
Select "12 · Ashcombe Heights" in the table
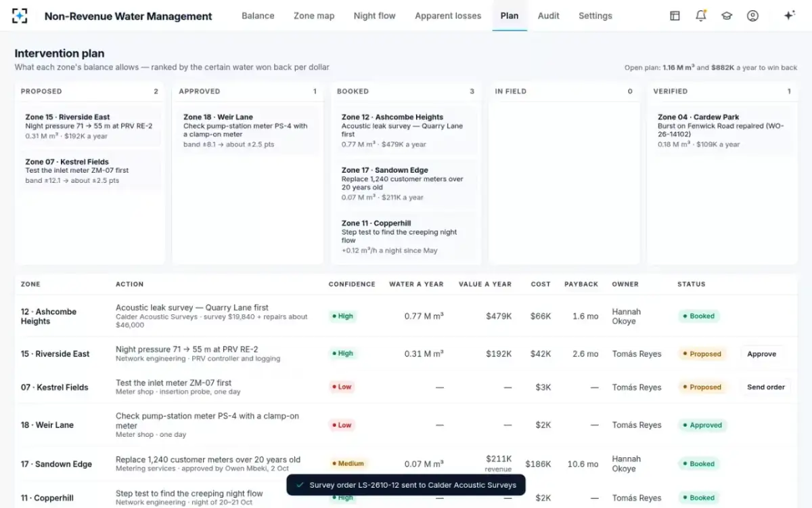point(49,316)
